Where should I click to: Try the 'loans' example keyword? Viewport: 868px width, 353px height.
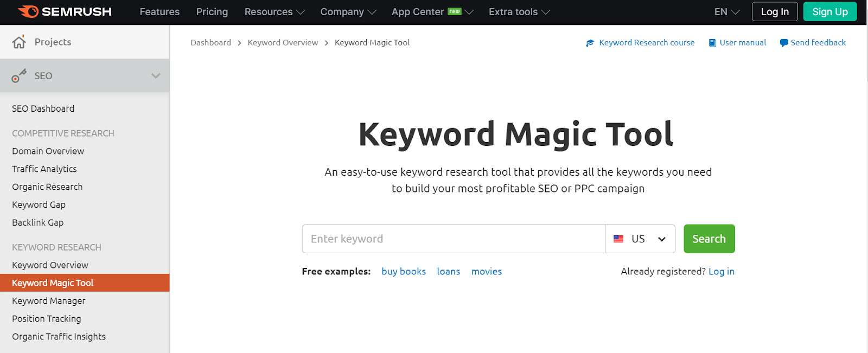(x=449, y=272)
